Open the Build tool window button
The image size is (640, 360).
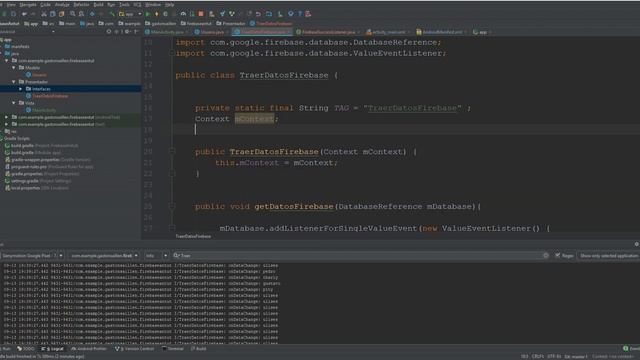(x=199, y=349)
